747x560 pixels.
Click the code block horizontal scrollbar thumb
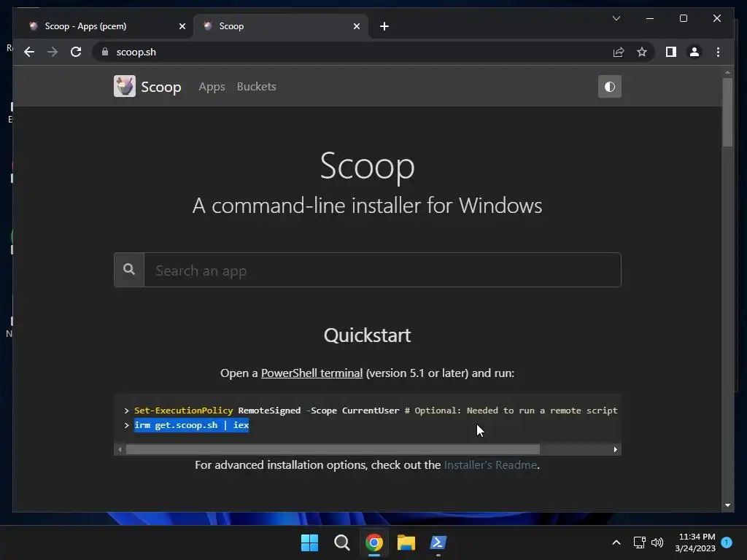tap(333, 449)
